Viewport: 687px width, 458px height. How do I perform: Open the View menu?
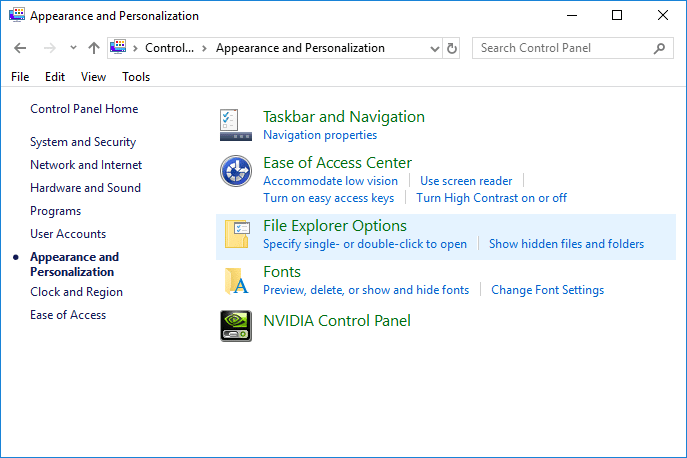[93, 77]
